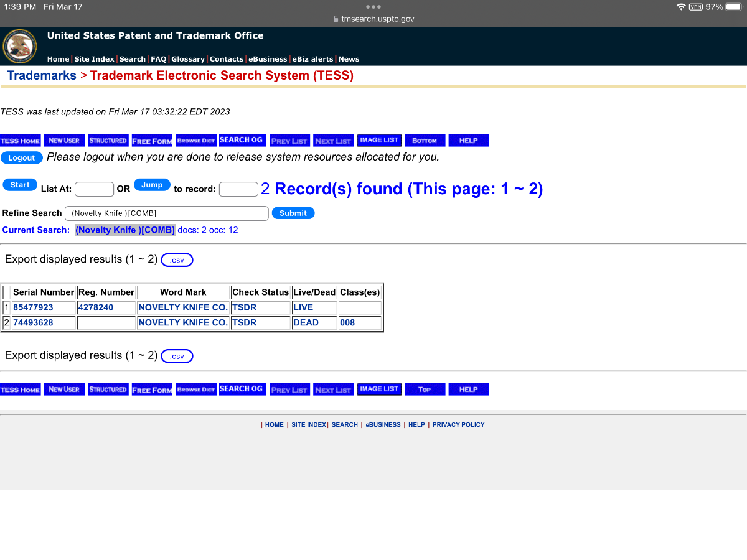Click bottom Image List button
Viewport: 747px width, 560px height.
pyautogui.click(x=379, y=390)
